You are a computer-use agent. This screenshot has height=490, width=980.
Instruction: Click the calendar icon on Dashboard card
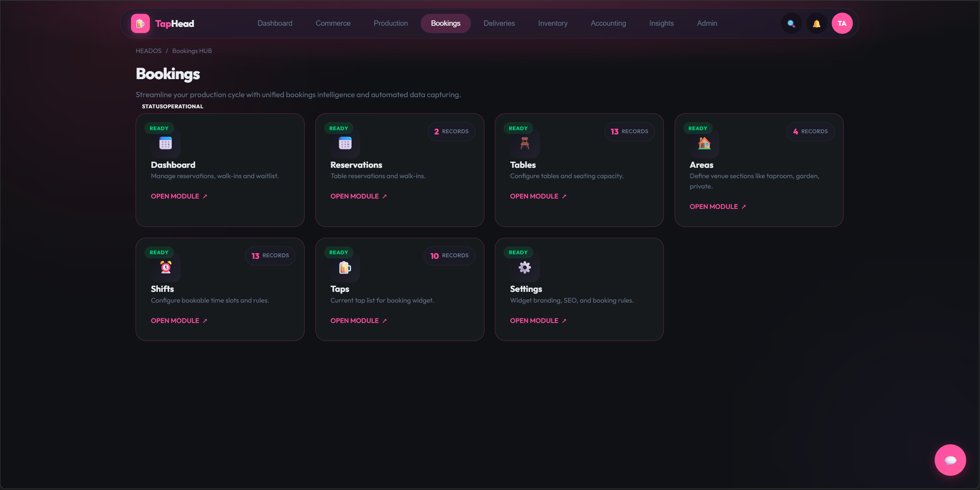tap(165, 144)
